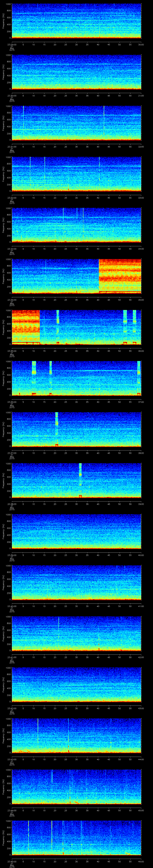Viewport: 153px width, 868px height.
Task: Click 'Frequency (Hz)' label of the 23:29:00 panel
Action: click(3, 21)
